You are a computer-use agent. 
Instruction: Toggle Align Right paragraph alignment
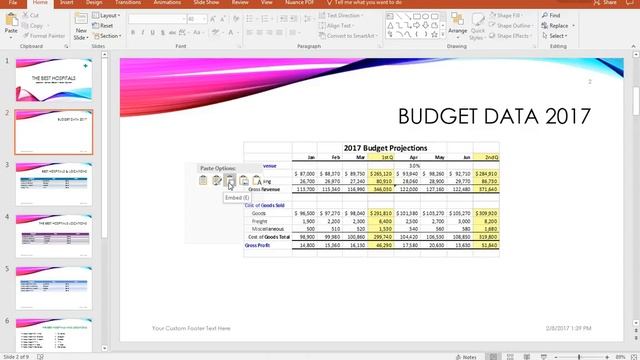(269, 32)
